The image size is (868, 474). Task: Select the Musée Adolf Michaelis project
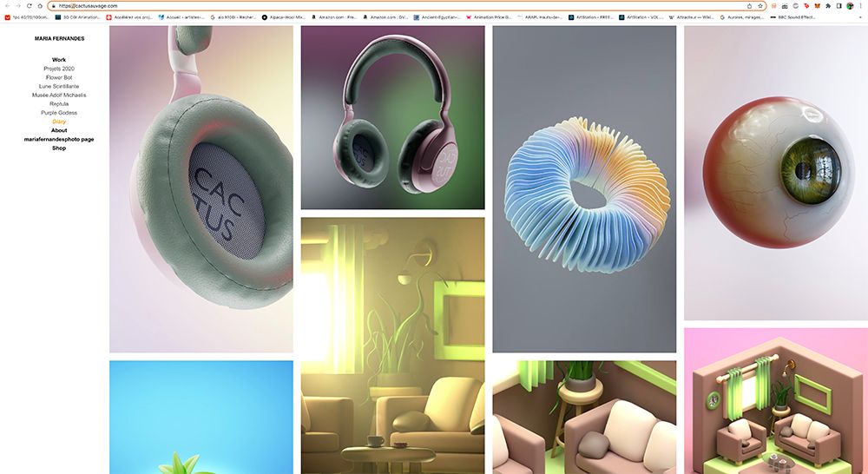(x=59, y=95)
